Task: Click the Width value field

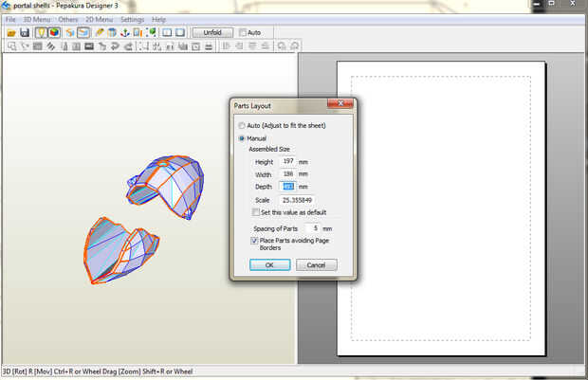Action: [287, 174]
